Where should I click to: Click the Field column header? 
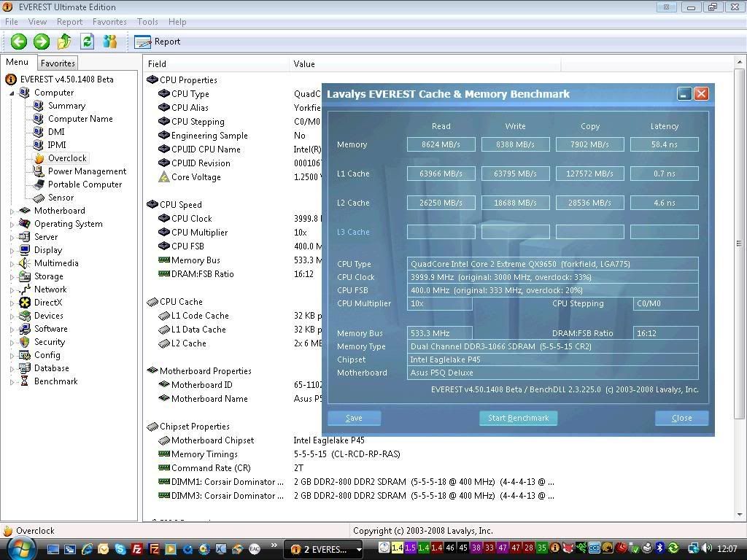[216, 64]
